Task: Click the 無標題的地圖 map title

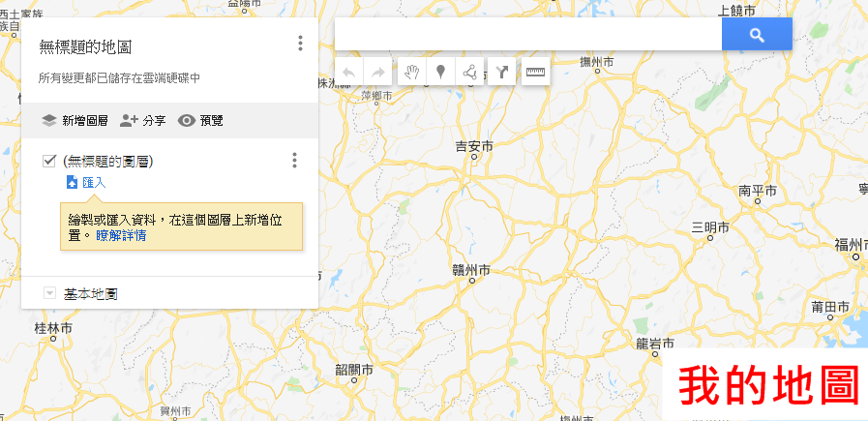Action: coord(85,47)
